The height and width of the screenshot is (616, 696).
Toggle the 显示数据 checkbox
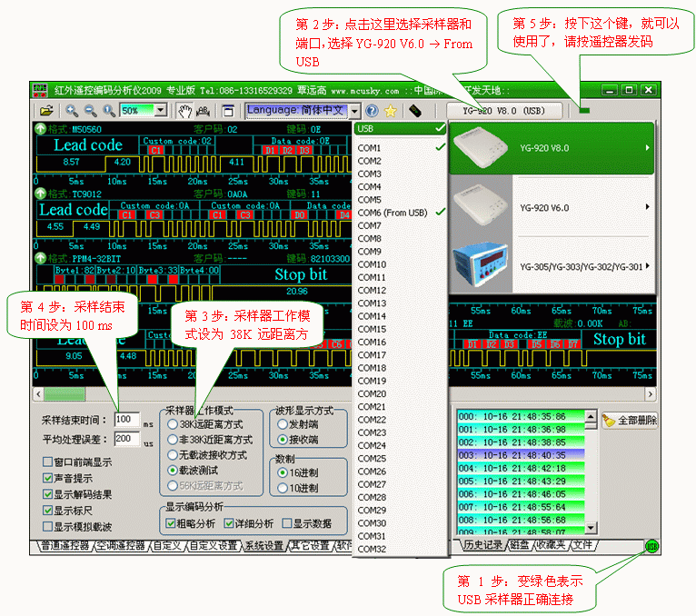(x=287, y=523)
